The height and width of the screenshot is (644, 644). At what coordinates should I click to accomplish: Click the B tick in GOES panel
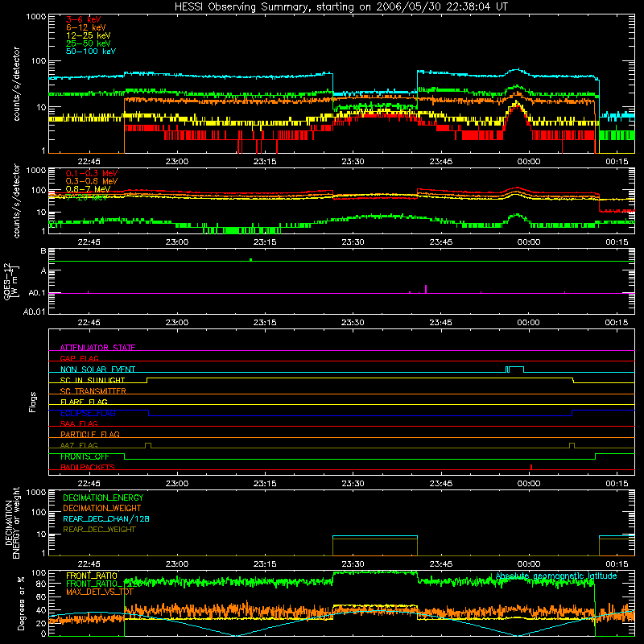tap(43, 250)
